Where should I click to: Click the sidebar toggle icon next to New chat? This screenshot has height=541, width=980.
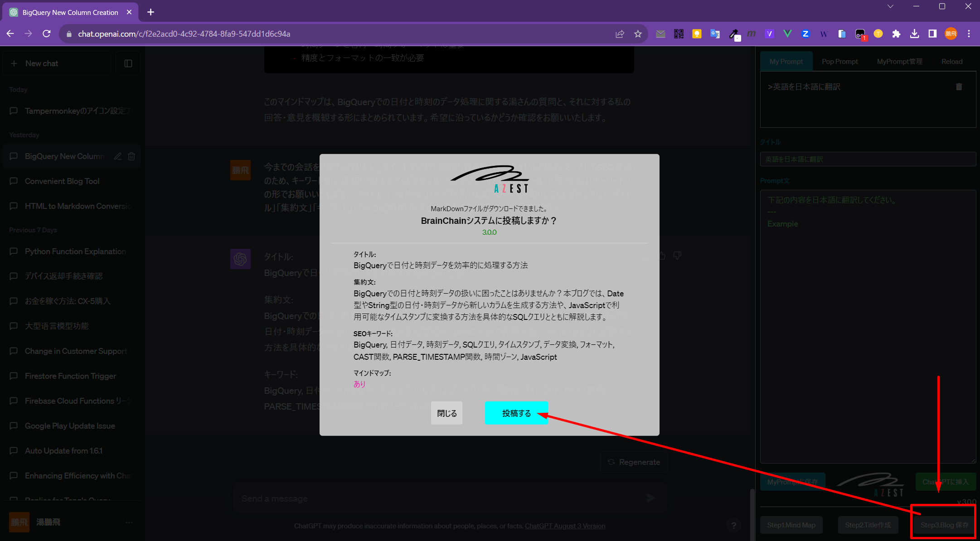[128, 63]
